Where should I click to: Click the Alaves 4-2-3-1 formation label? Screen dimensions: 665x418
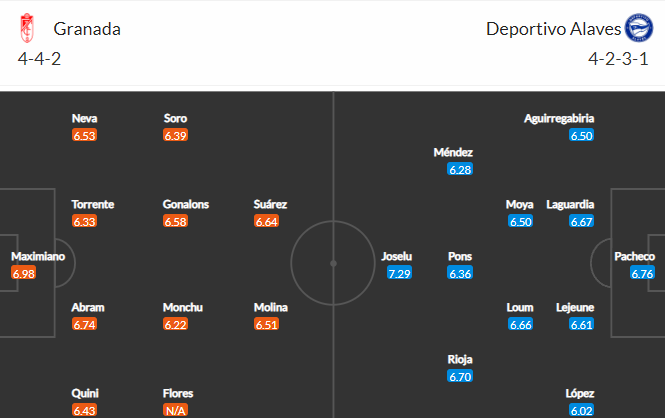(618, 59)
